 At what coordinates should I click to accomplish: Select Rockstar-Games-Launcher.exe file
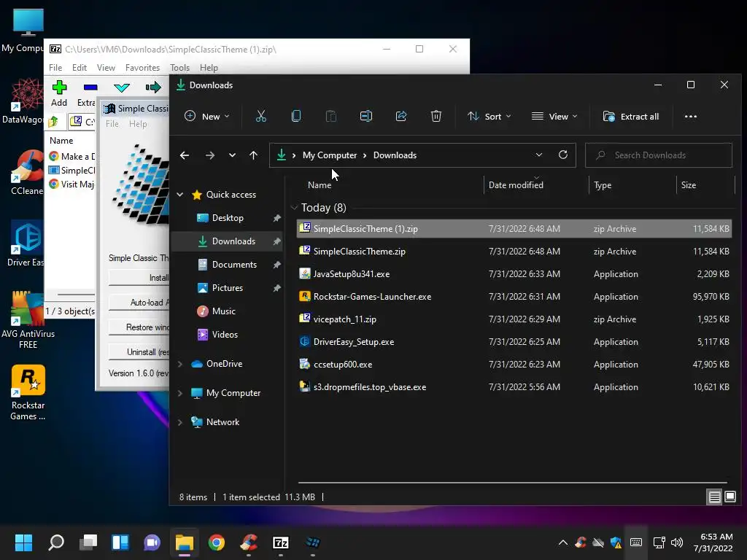point(514,297)
